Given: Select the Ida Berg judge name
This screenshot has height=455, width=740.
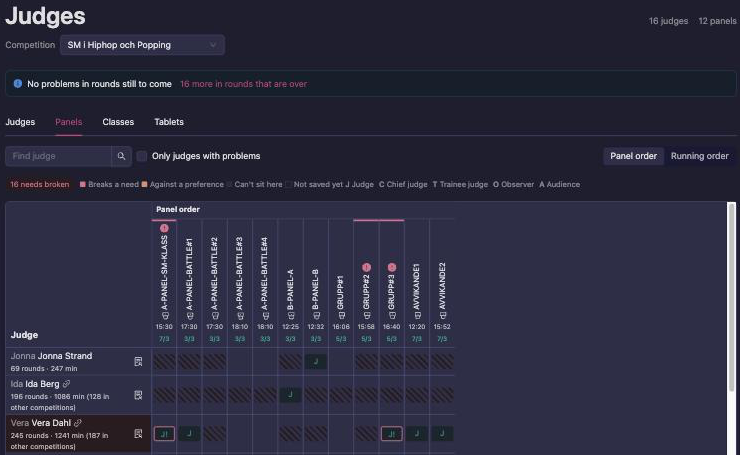Looking at the screenshot, I should tap(42, 384).
